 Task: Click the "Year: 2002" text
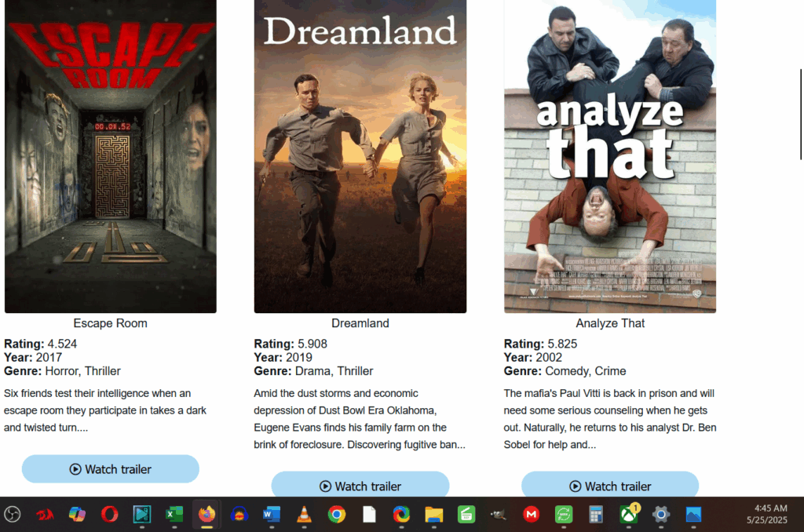[x=533, y=357]
